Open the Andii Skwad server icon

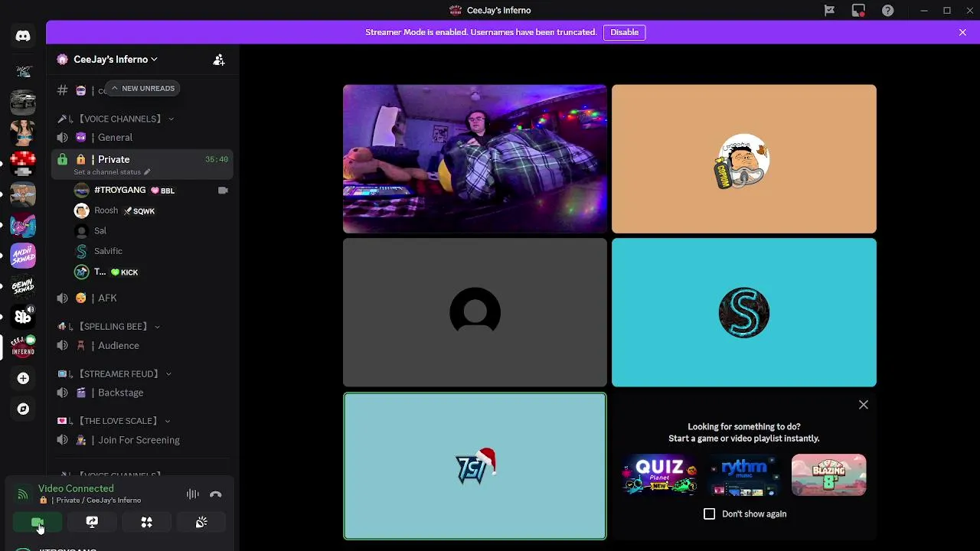pyautogui.click(x=23, y=256)
